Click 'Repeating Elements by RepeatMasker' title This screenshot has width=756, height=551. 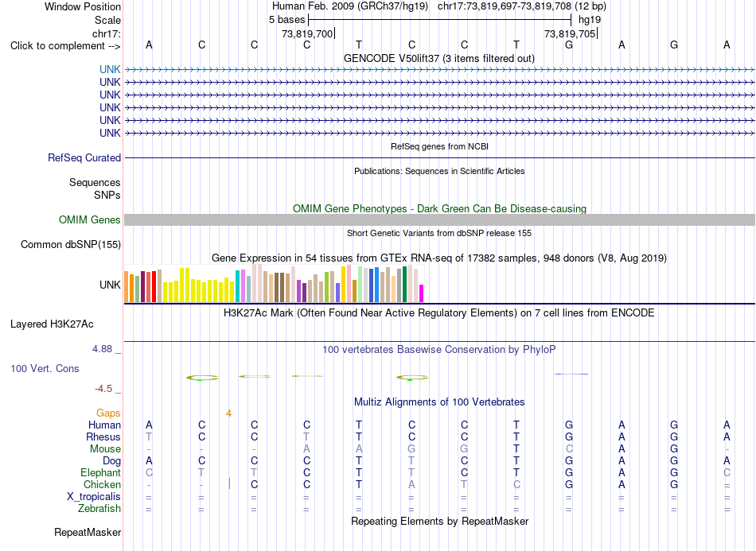(x=439, y=521)
